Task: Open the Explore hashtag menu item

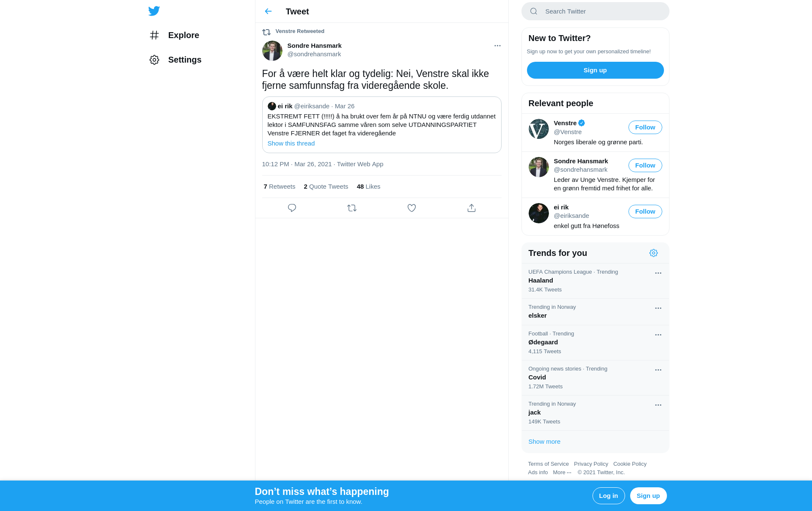Action: (174, 35)
